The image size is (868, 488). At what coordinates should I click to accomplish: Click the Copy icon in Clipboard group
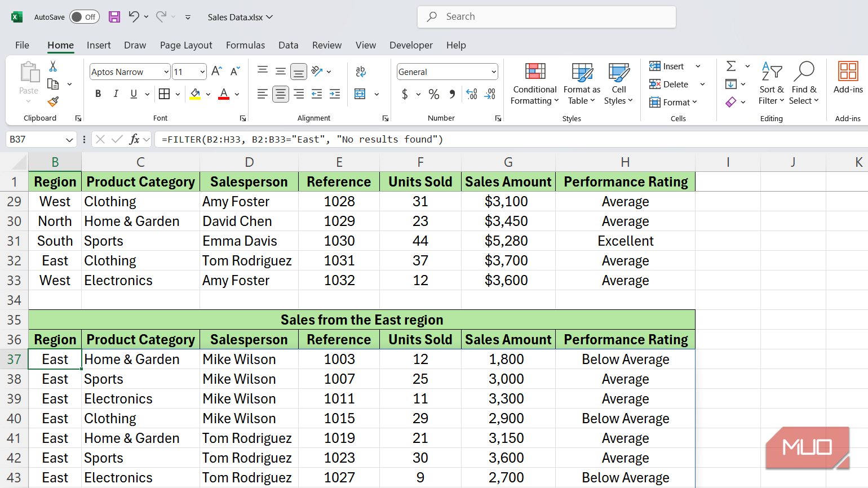click(53, 84)
